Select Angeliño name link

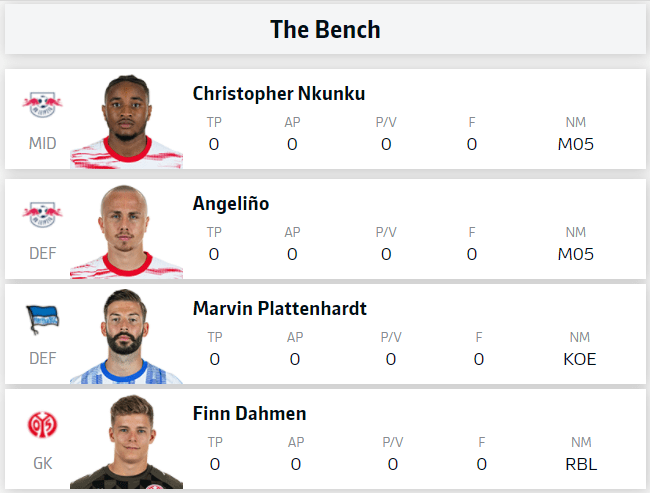click(x=231, y=204)
